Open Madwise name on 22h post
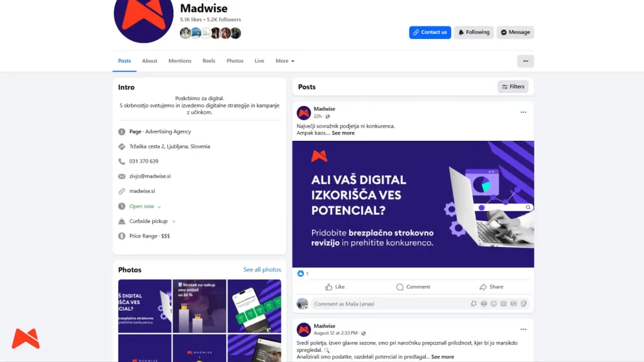The width and height of the screenshot is (644, 362). click(x=325, y=109)
